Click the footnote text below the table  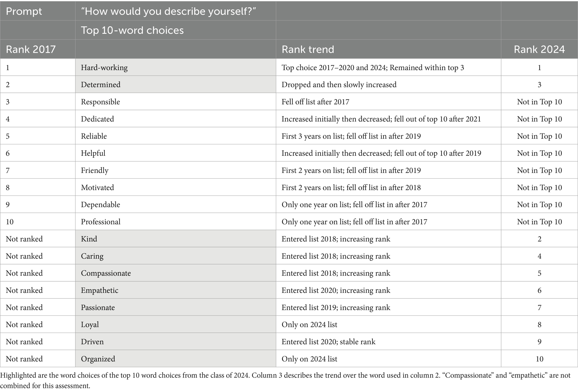coord(285,380)
